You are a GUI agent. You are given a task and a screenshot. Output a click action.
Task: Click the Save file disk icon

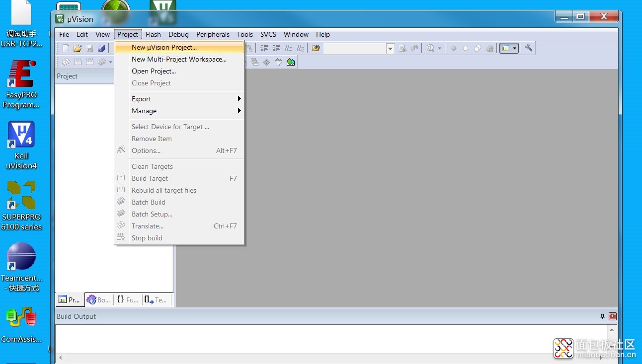click(x=90, y=48)
